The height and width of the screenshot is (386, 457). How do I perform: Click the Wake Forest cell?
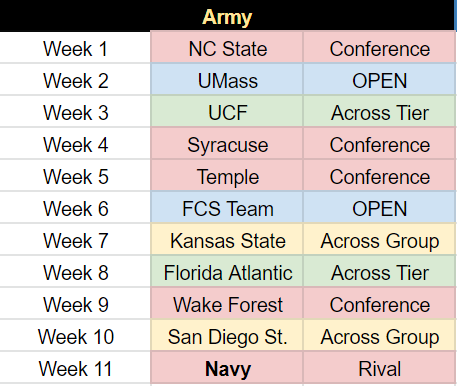pyautogui.click(x=227, y=303)
